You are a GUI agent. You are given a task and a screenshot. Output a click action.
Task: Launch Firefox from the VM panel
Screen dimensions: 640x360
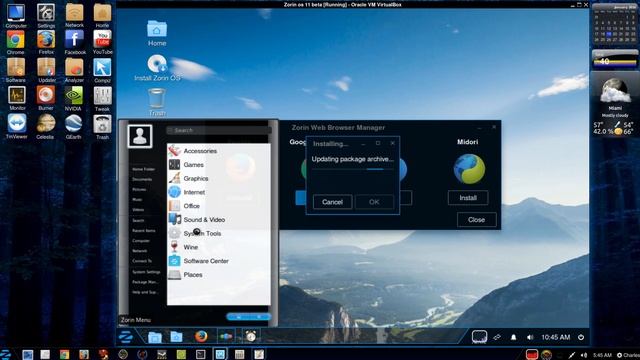click(x=201, y=336)
